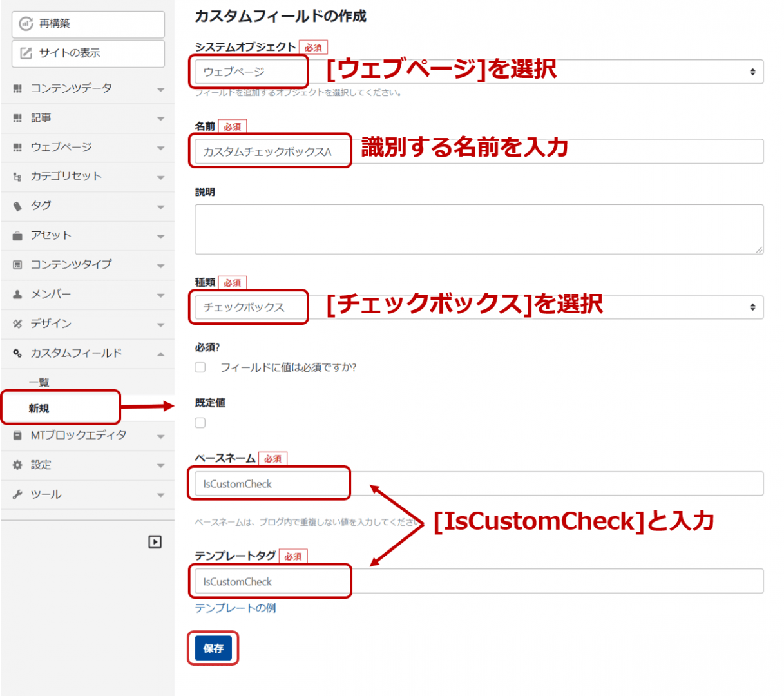Click the 保存 save button
The image size is (784, 696).
(213, 648)
